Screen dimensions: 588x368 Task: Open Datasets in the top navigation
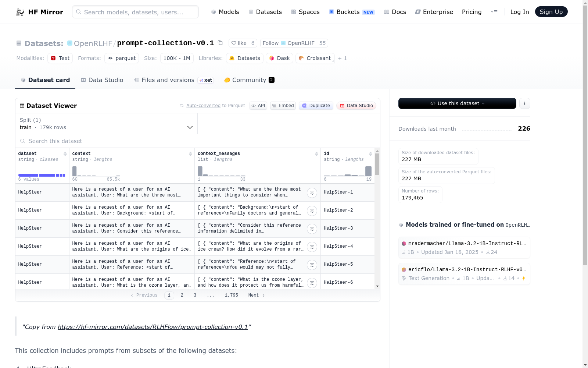pyautogui.click(x=265, y=12)
